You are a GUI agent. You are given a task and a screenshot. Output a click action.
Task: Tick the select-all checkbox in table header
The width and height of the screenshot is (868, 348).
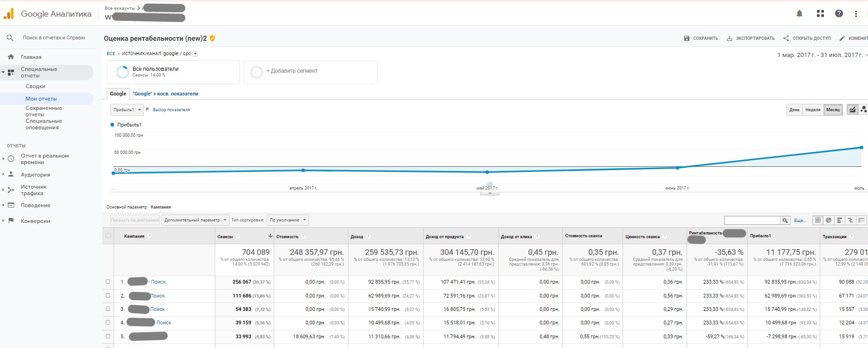[x=108, y=236]
